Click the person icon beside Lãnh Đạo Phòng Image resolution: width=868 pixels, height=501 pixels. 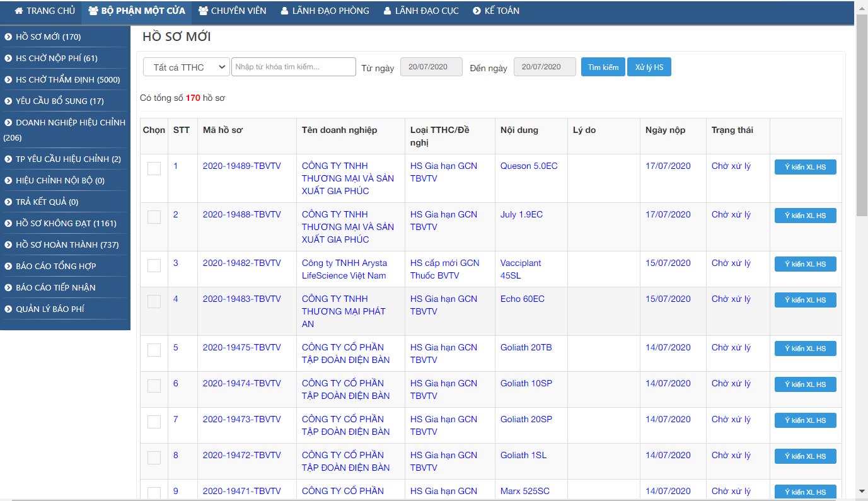[284, 11]
